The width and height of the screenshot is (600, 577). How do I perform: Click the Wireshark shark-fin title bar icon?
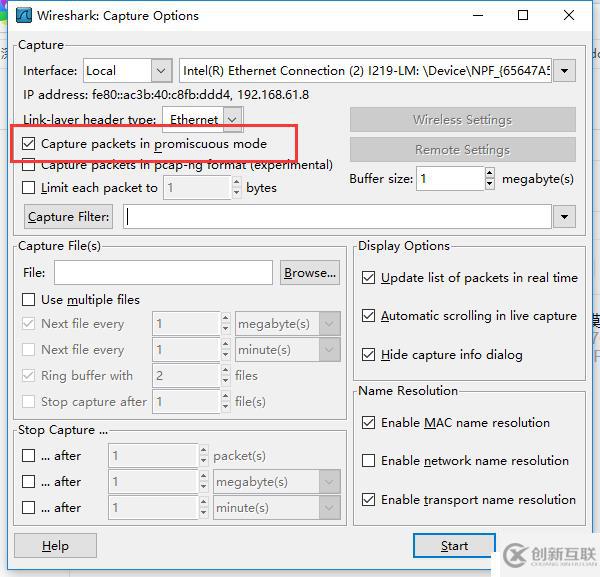click(24, 16)
